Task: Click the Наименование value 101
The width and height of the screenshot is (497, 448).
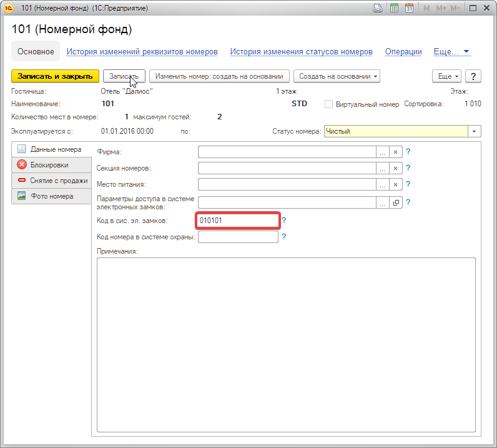Action: coord(108,104)
